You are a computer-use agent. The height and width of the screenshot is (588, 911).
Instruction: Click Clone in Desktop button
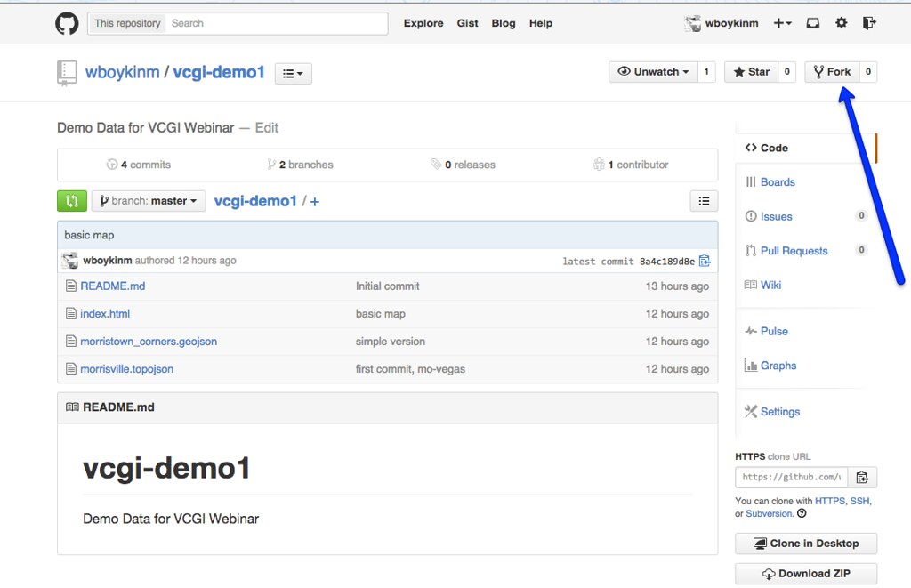[x=806, y=544]
